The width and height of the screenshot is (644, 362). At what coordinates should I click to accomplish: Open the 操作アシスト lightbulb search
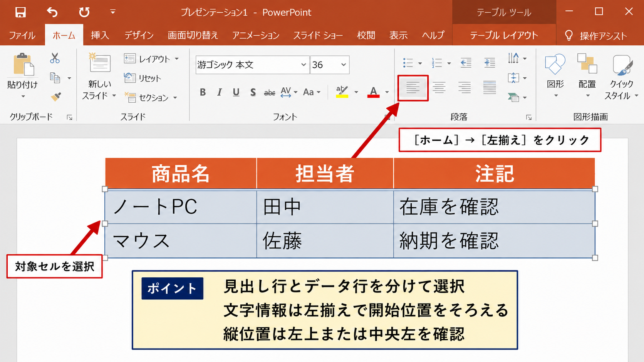(595, 36)
